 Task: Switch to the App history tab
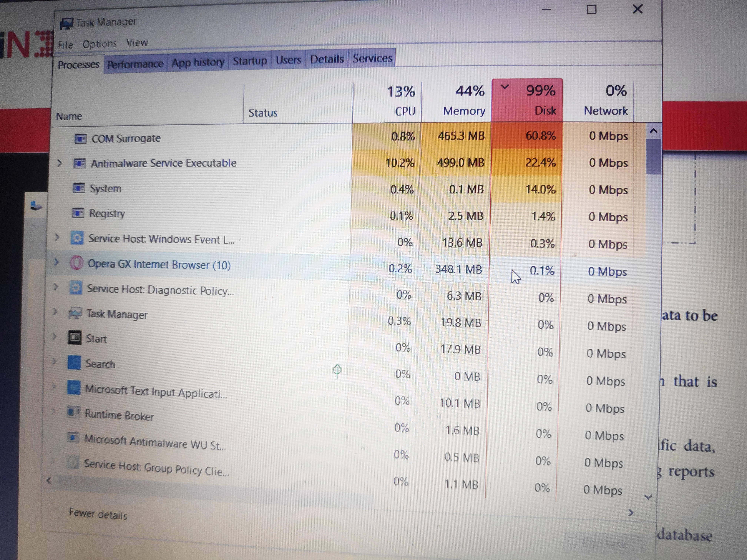point(198,62)
